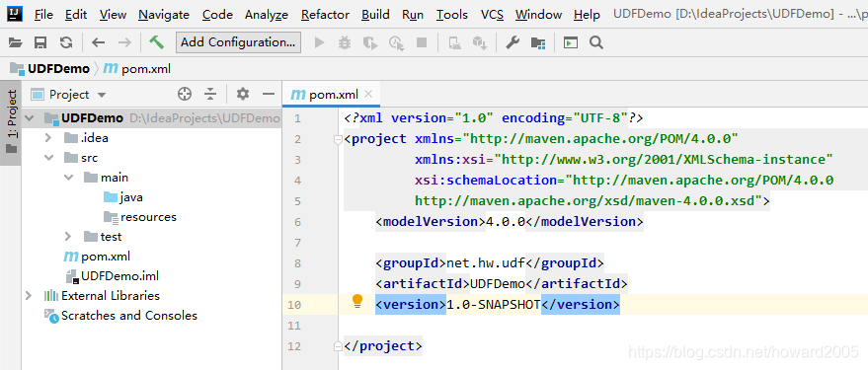The height and width of the screenshot is (370, 868).
Task: Build project with the green hammer icon
Action: [157, 42]
